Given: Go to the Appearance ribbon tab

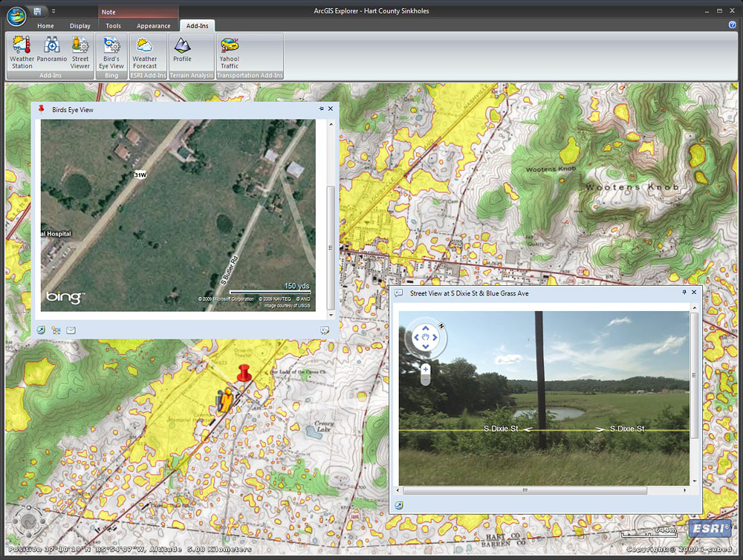Looking at the screenshot, I should (154, 26).
